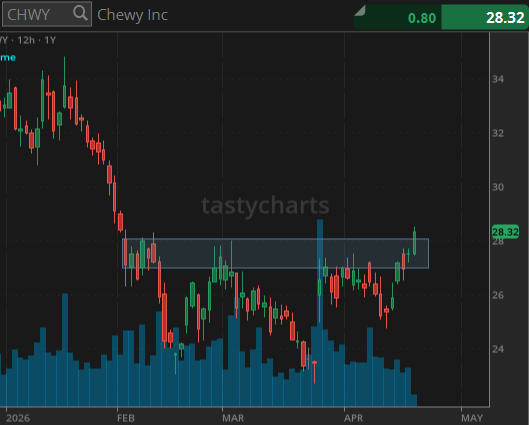Click the magnifier search icon beside CHWY

pos(80,13)
